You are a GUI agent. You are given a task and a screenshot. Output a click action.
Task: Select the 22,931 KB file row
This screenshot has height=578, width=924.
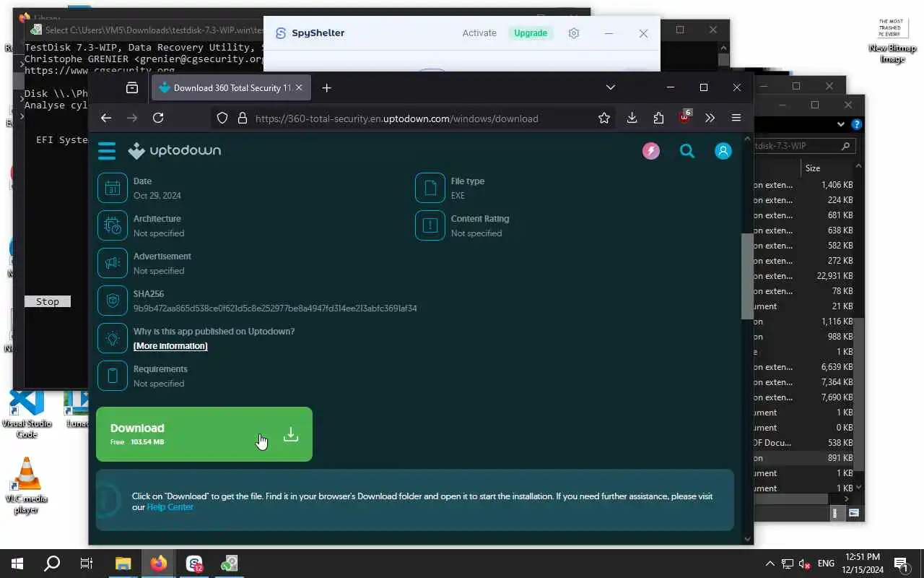point(803,276)
